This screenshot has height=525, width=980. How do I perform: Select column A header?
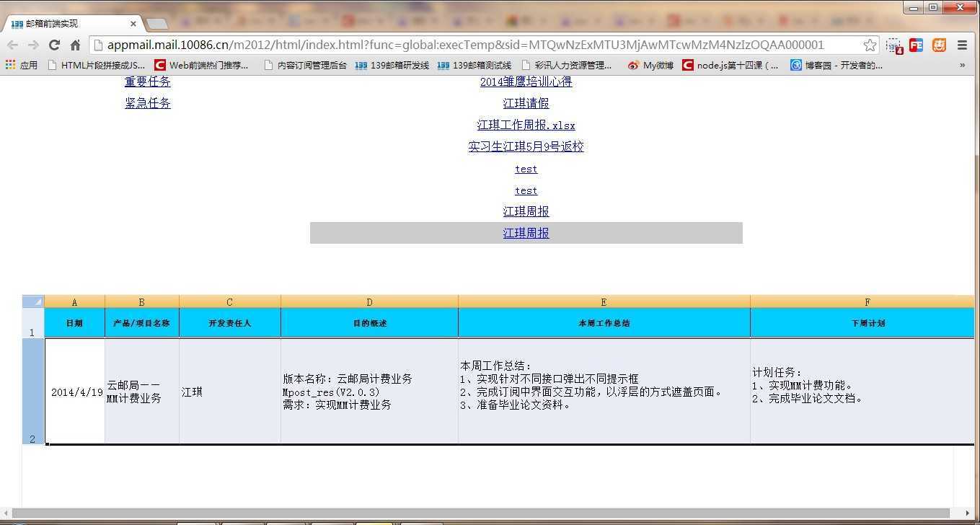click(74, 301)
